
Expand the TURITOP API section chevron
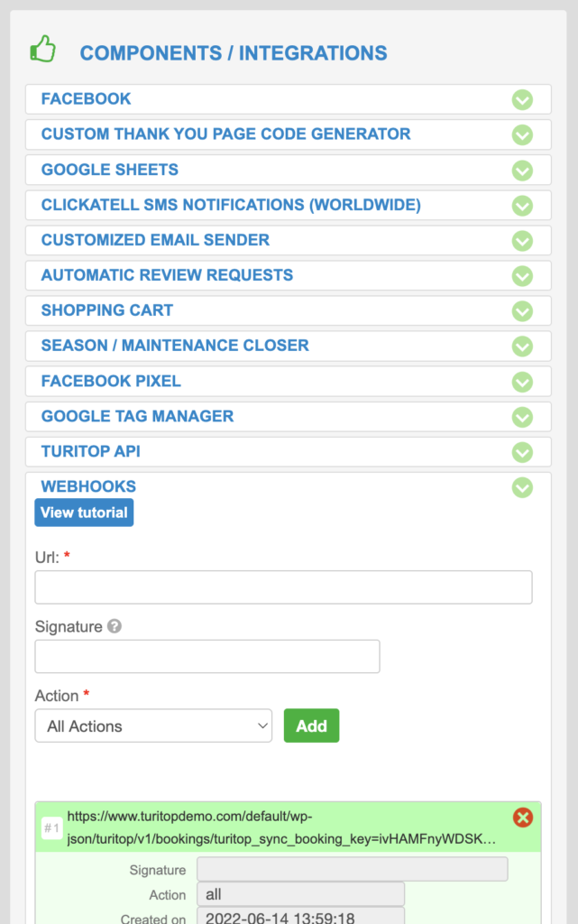tap(522, 452)
